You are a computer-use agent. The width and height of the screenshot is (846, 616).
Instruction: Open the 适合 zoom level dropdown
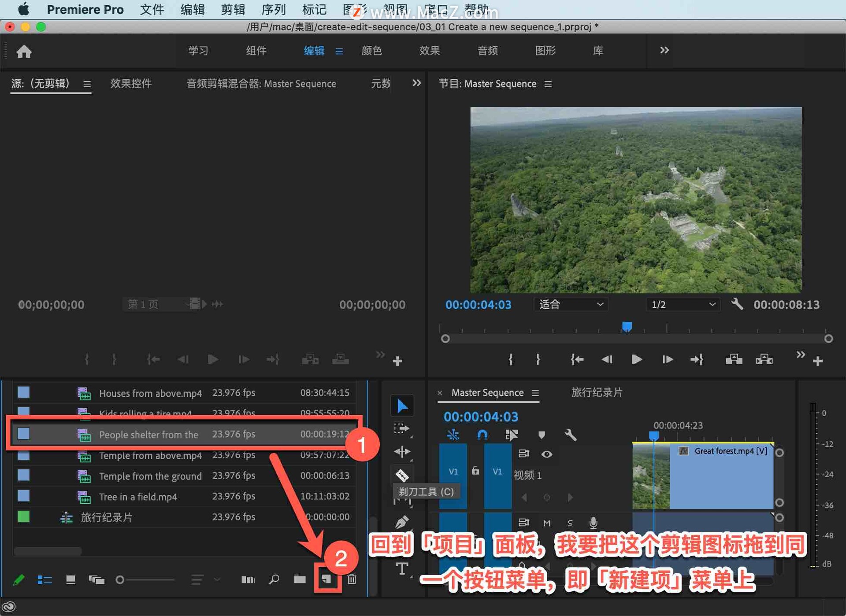(570, 304)
